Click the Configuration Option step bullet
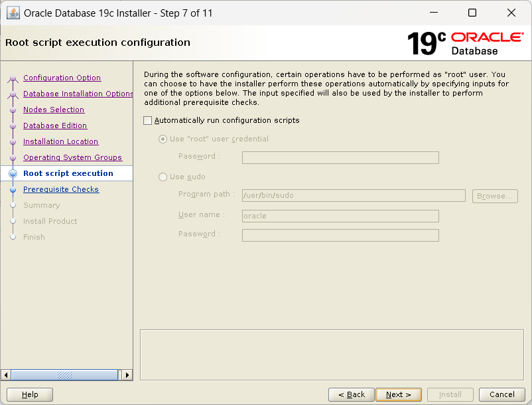 tap(13, 79)
